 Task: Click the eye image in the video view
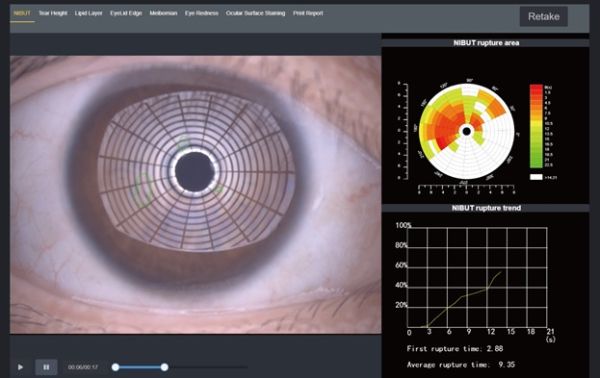(196, 195)
